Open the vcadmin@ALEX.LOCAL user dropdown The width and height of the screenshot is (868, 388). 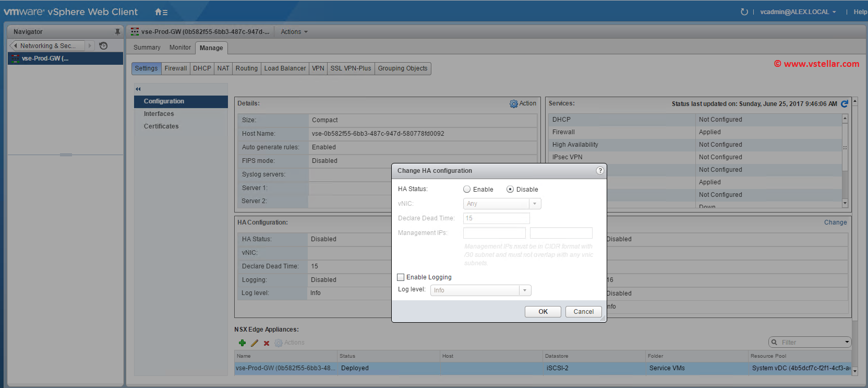pyautogui.click(x=798, y=12)
